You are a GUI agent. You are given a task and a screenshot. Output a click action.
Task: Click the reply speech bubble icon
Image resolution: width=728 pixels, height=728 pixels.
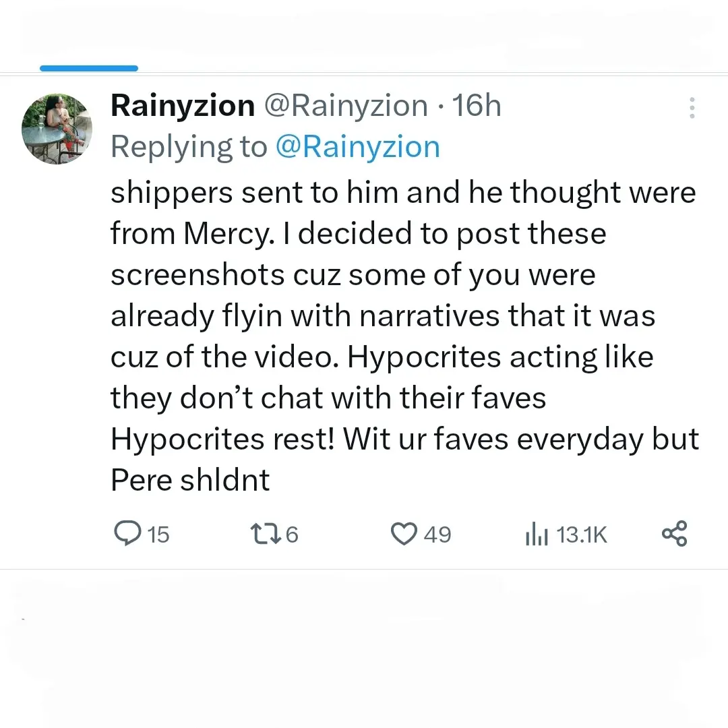tap(126, 535)
